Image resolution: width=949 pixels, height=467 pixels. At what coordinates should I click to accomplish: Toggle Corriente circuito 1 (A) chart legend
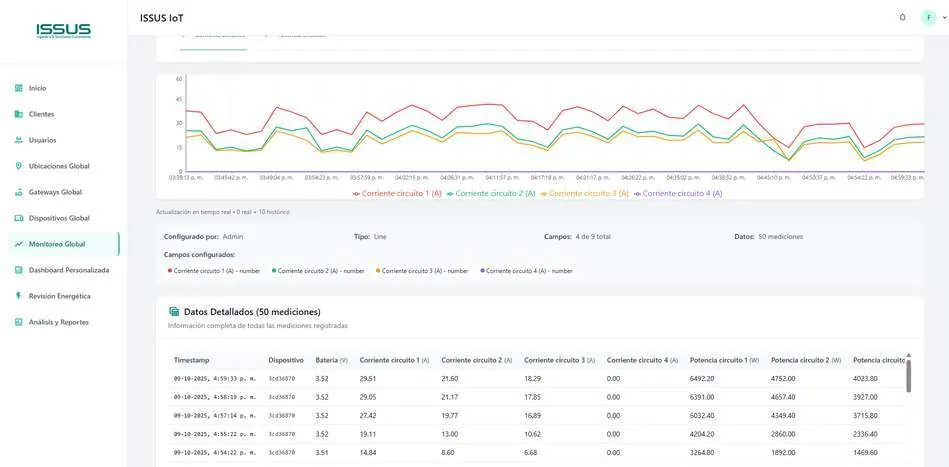(x=397, y=194)
